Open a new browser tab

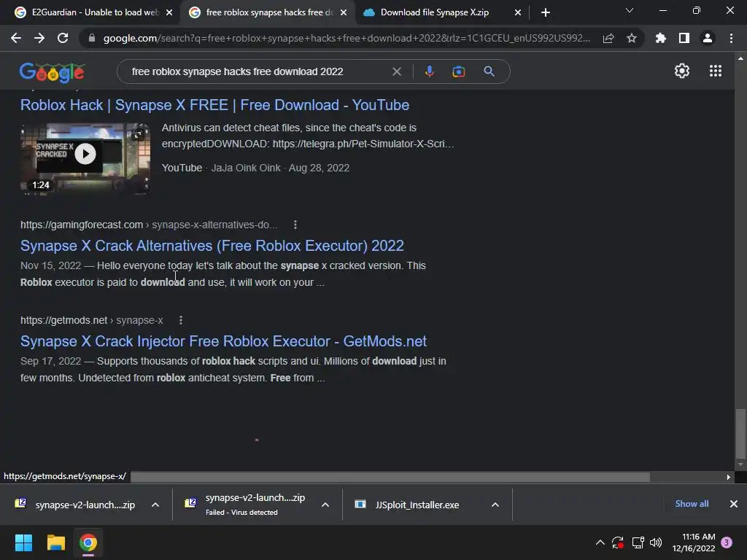pyautogui.click(x=546, y=12)
